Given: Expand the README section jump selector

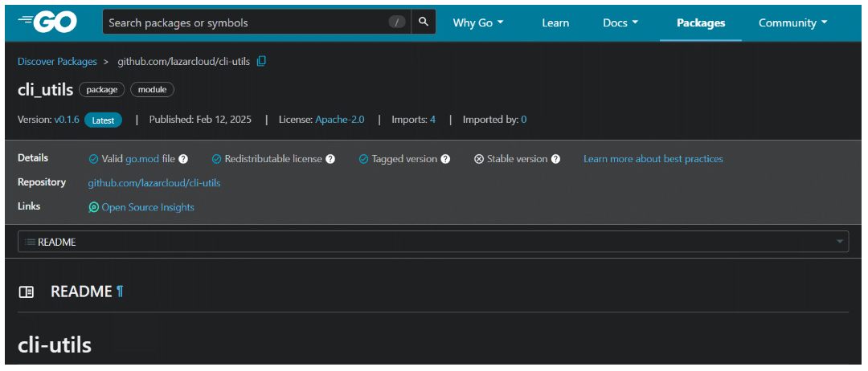Looking at the screenshot, I should tap(433, 242).
